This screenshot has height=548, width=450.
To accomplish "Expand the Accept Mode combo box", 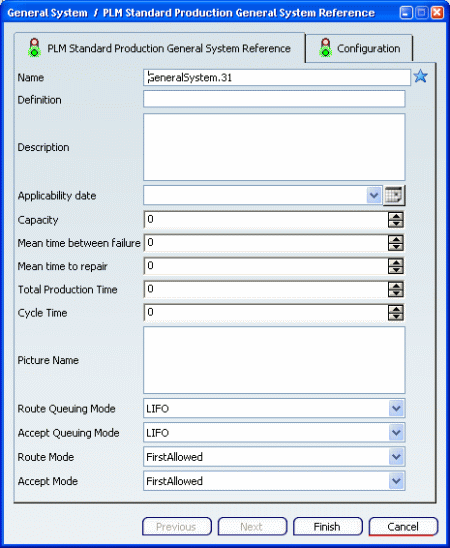I will pos(396,481).
